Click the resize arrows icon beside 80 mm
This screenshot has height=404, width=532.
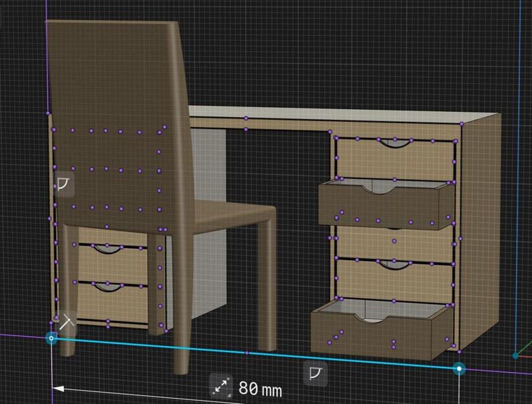[221, 386]
